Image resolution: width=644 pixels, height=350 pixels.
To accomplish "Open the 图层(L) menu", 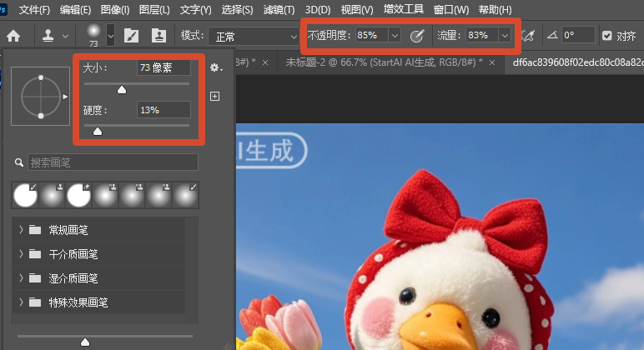I will pos(154,10).
